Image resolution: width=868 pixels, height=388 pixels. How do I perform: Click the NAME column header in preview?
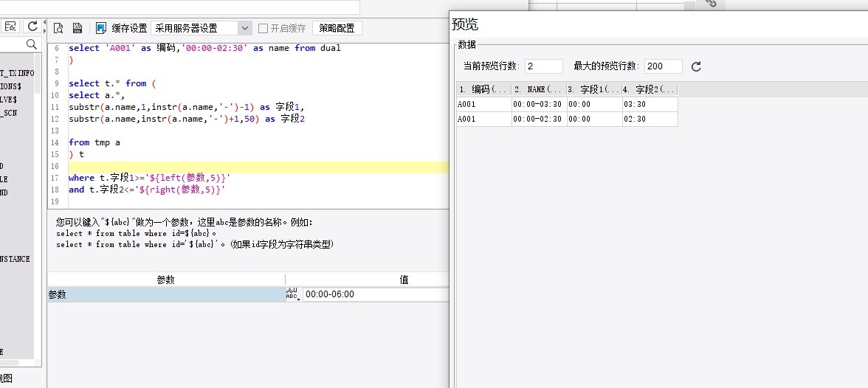coord(539,89)
